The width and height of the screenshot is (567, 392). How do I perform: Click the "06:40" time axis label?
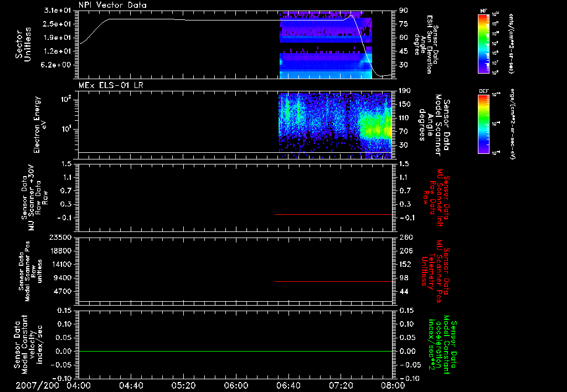[x=288, y=385]
